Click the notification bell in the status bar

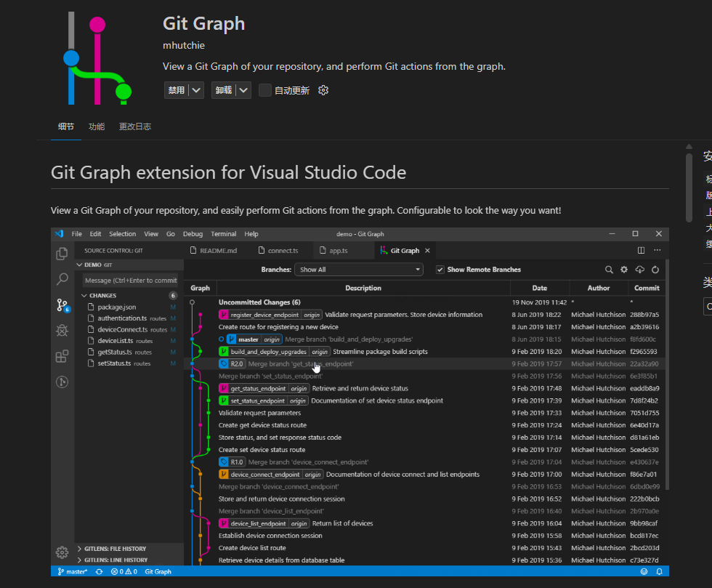click(660, 571)
